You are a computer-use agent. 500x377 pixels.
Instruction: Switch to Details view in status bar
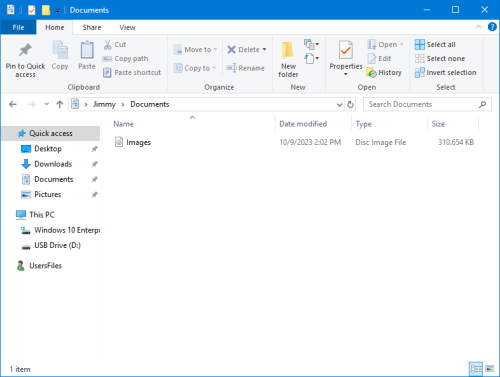coord(476,369)
